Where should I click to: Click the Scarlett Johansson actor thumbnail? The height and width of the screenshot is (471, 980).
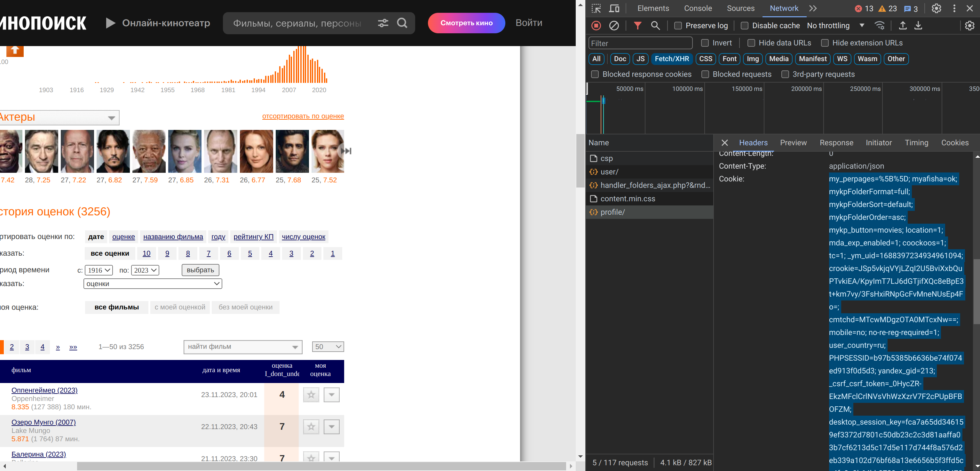(x=328, y=151)
